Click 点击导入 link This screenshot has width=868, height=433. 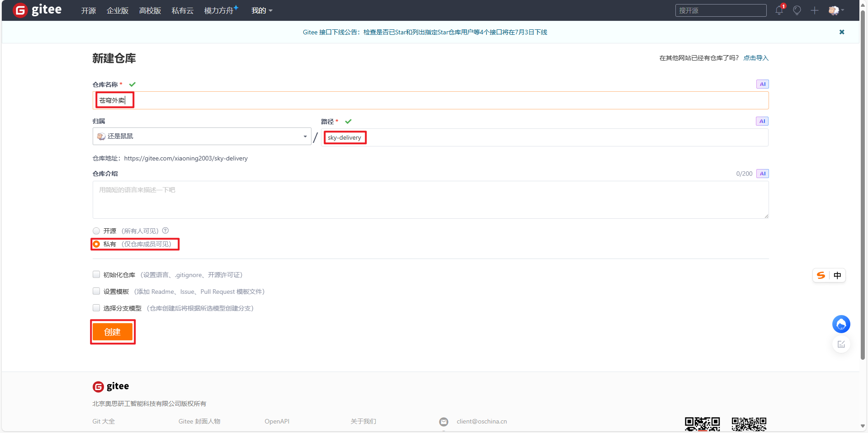(756, 58)
